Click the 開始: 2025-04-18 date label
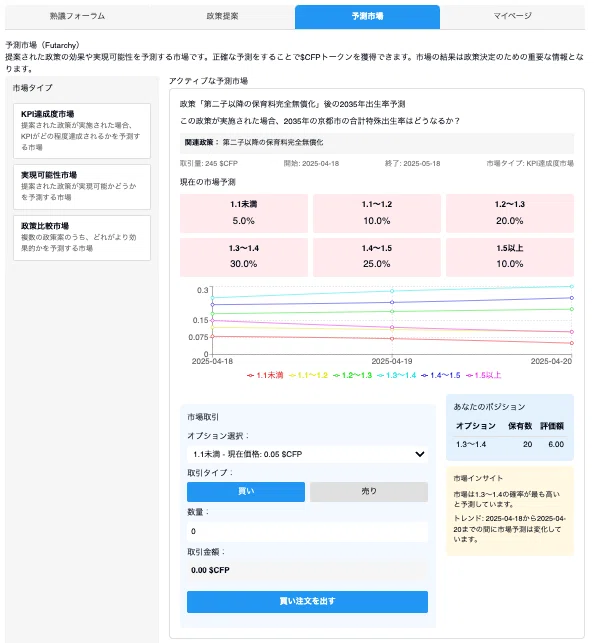 [311, 164]
